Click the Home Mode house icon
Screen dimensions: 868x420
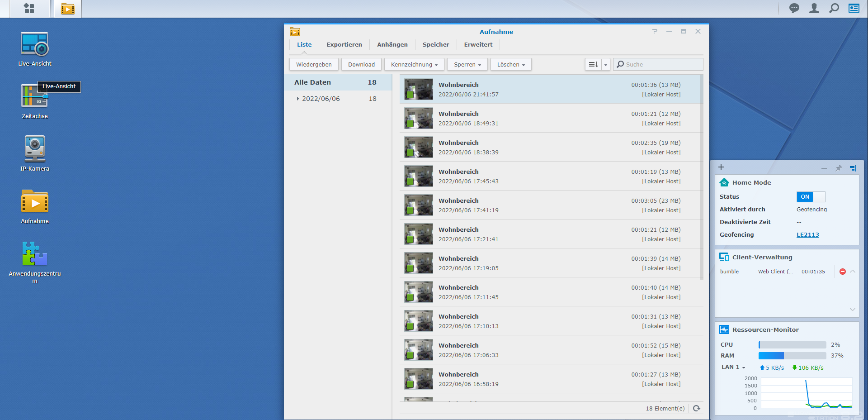[724, 182]
